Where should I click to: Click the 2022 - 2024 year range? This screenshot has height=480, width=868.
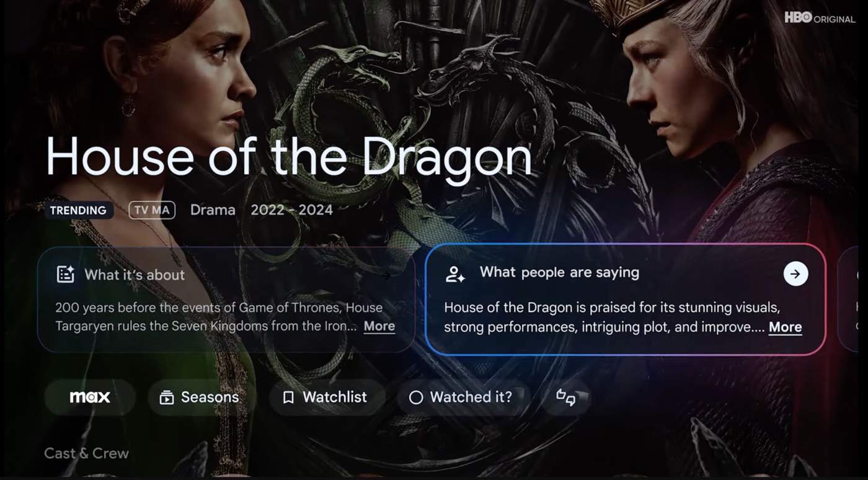[x=291, y=210]
